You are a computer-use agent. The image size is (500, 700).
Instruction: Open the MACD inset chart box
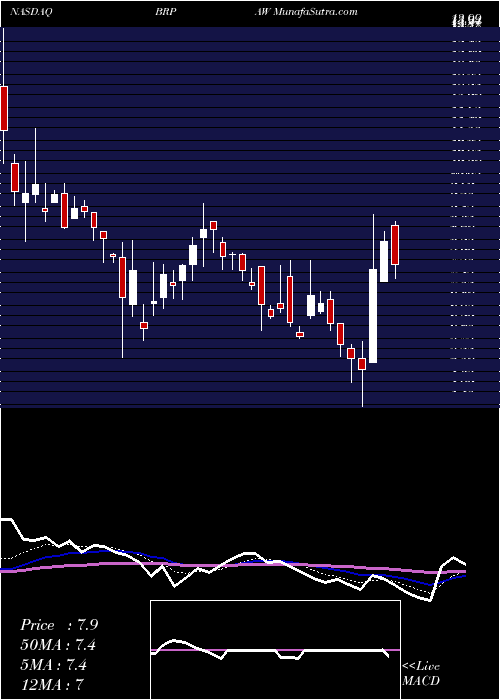point(275,650)
